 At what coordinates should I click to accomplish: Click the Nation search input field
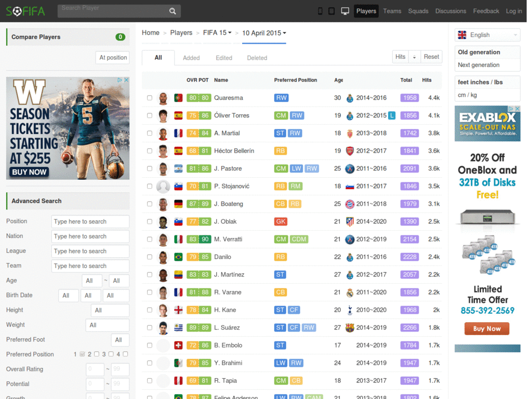(90, 236)
